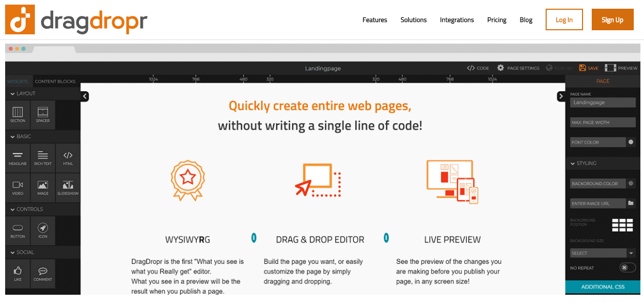Collapse the right page panel arrow
The image size is (644, 305).
(561, 96)
